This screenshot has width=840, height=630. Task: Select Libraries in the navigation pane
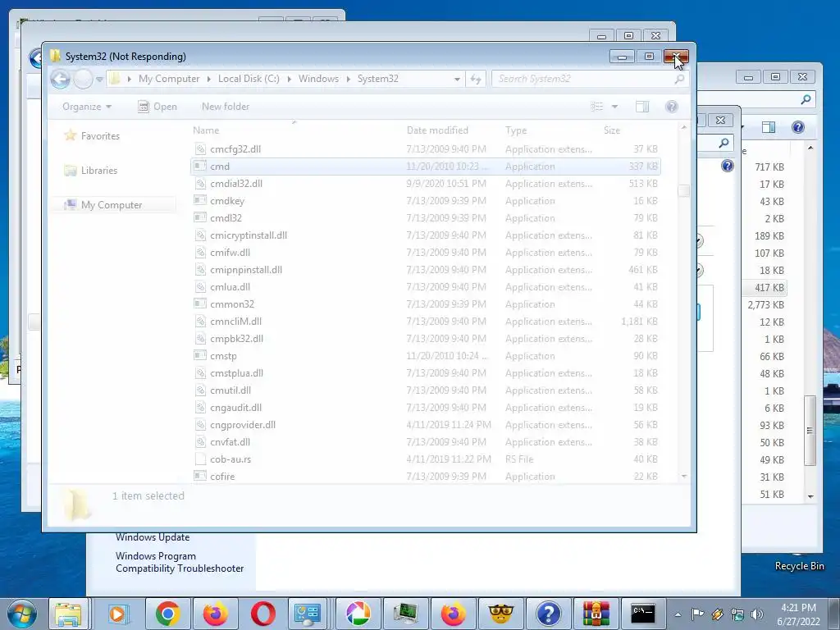click(x=99, y=171)
